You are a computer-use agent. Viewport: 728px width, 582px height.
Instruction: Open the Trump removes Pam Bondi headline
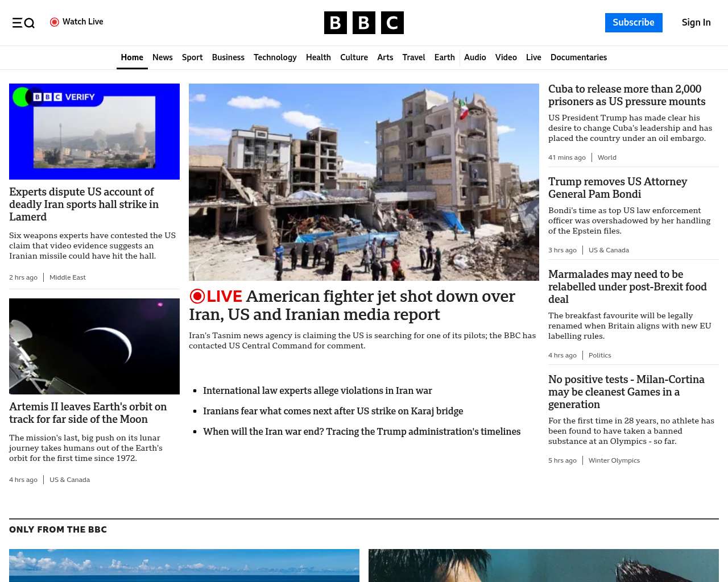click(617, 188)
